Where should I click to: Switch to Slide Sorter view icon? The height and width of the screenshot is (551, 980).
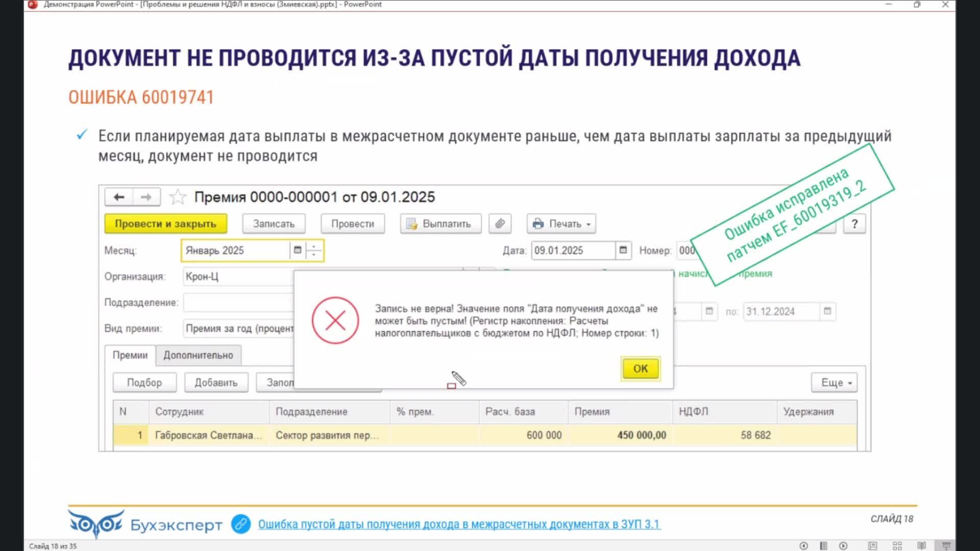click(897, 546)
